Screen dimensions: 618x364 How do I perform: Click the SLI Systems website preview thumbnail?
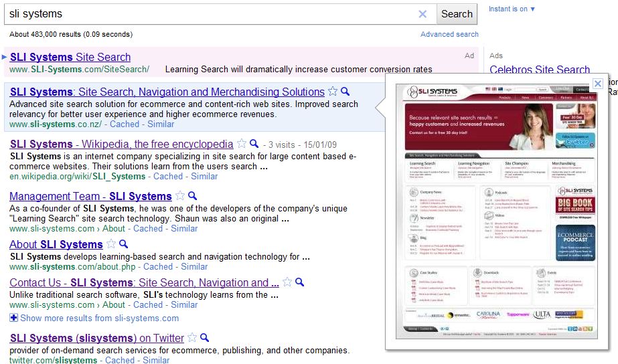[497, 211]
